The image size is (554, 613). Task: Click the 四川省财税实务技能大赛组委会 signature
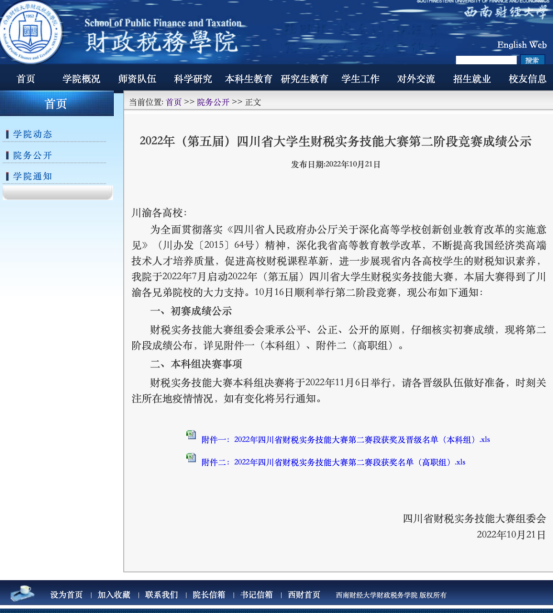474,519
